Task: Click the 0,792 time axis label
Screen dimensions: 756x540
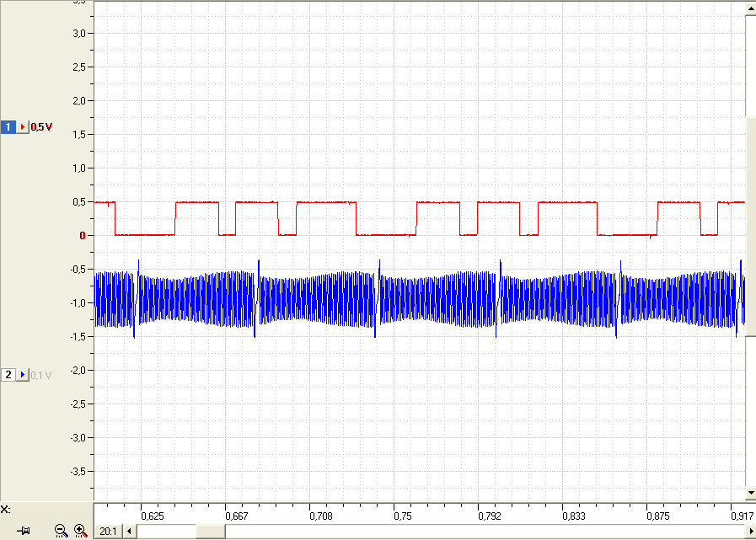Action: [x=490, y=516]
